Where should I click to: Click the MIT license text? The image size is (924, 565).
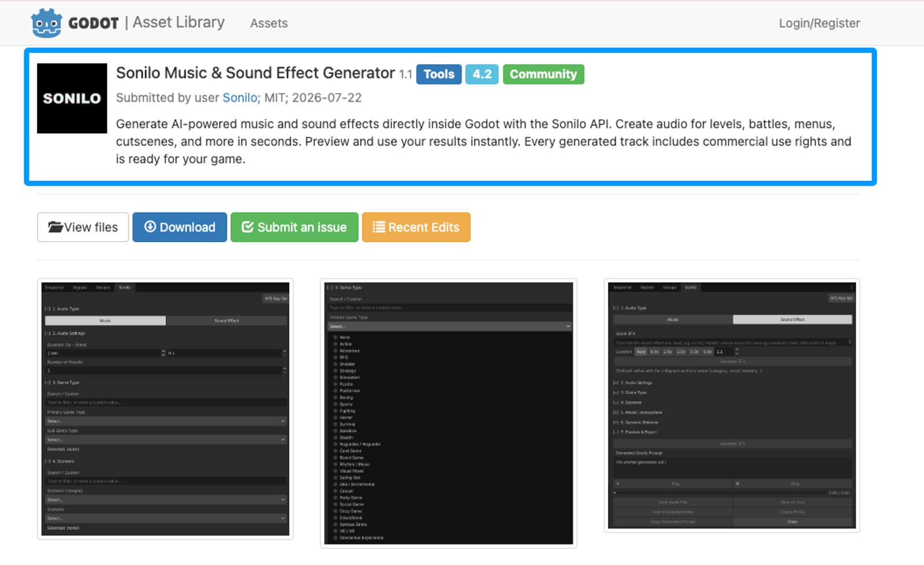[275, 98]
